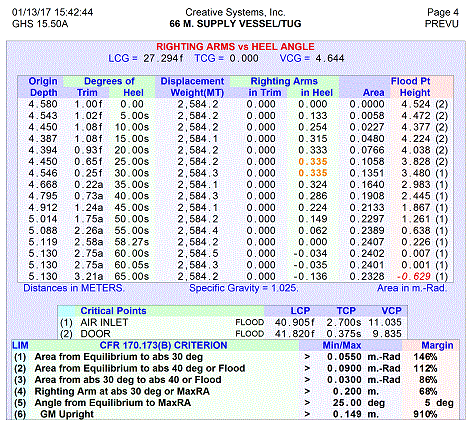Select the Area column header
The width and height of the screenshot is (474, 427).
tap(374, 93)
